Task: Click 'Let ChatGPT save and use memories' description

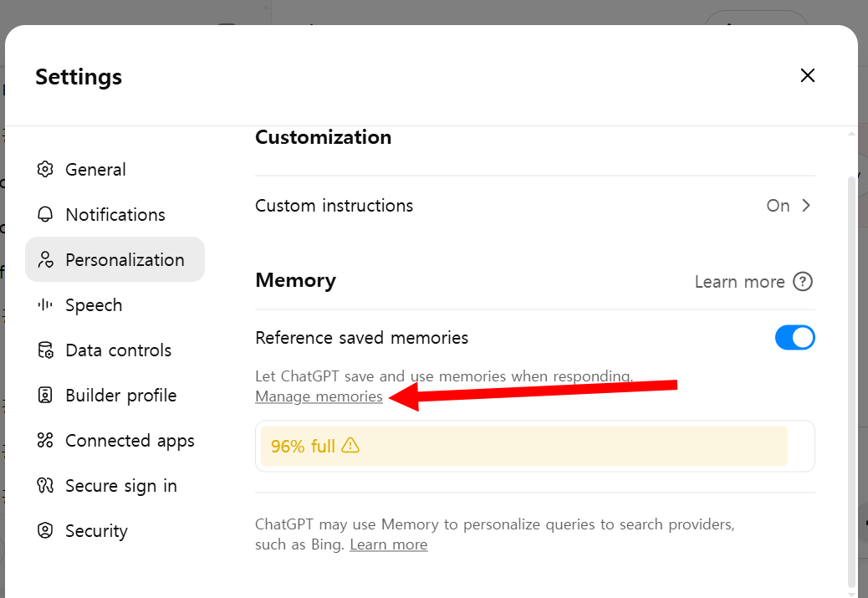Action: point(444,376)
